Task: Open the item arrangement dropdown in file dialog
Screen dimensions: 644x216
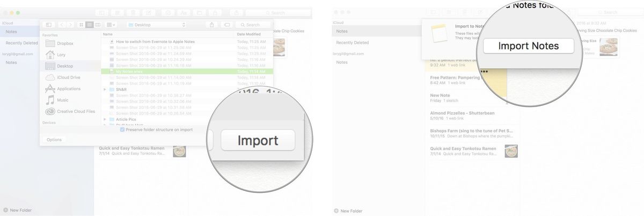Action: coord(111,25)
